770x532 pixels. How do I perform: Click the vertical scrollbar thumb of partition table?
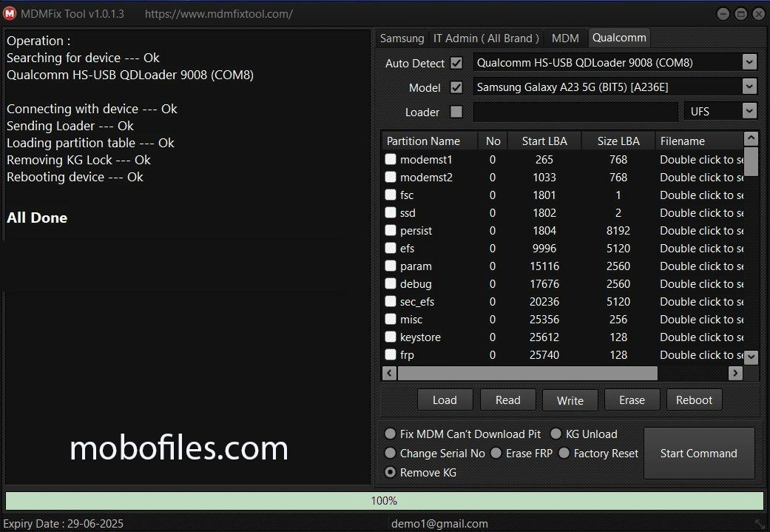pyautogui.click(x=751, y=161)
